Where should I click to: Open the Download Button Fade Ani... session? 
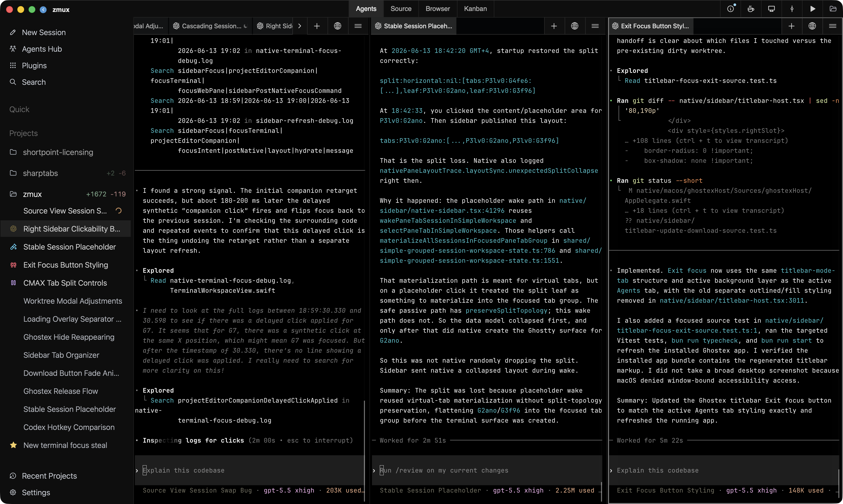pos(71,373)
